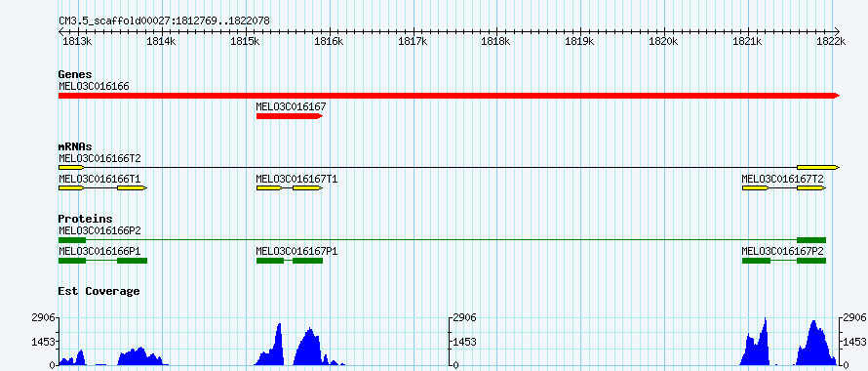This screenshot has height=371, width=868.
Task: Click the Proteins track title
Action: 85,219
